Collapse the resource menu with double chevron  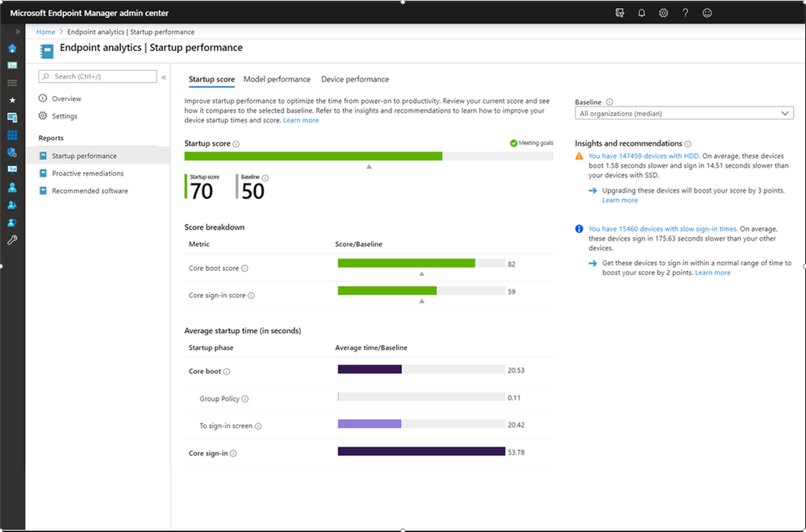click(x=164, y=77)
